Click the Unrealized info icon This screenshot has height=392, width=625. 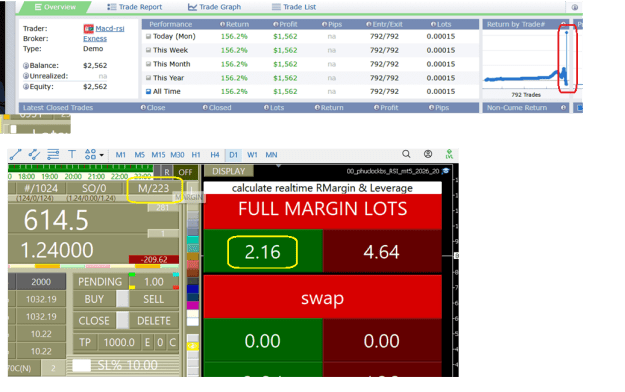tap(26, 76)
